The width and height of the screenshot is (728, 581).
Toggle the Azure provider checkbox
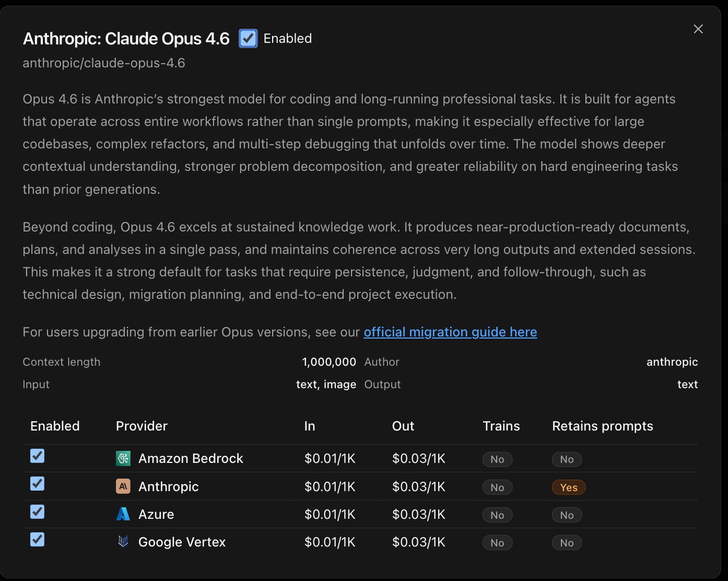click(x=37, y=512)
